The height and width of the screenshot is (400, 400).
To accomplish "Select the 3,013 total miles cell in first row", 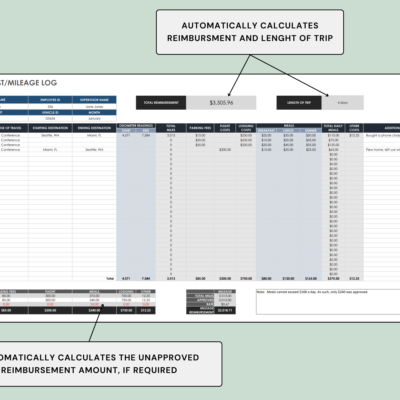I will click(x=171, y=136).
